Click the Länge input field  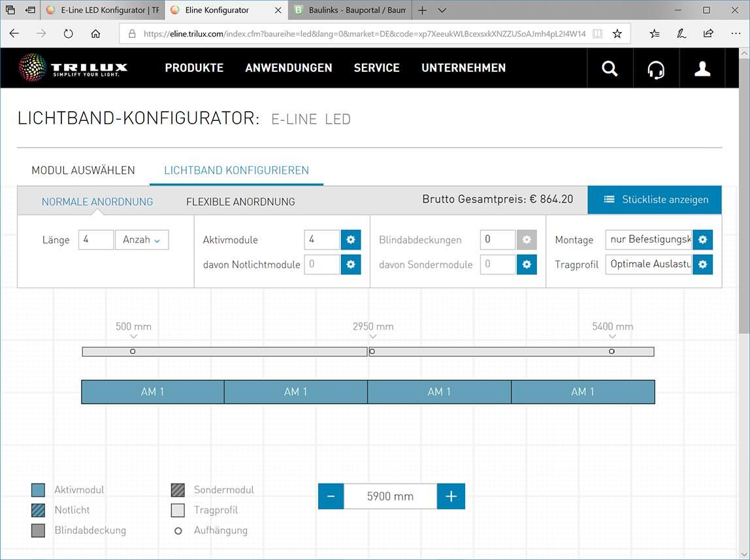coord(96,240)
